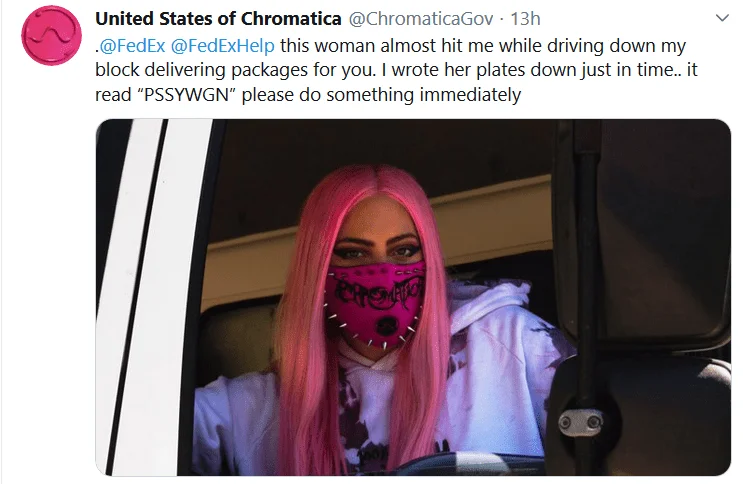Click the 13h tweet timestamp

click(x=525, y=19)
